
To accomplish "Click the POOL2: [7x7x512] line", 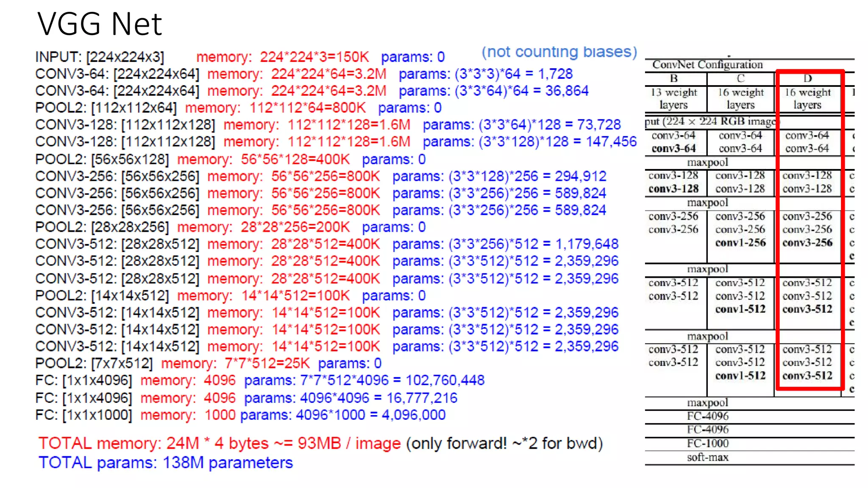I will point(94,363).
